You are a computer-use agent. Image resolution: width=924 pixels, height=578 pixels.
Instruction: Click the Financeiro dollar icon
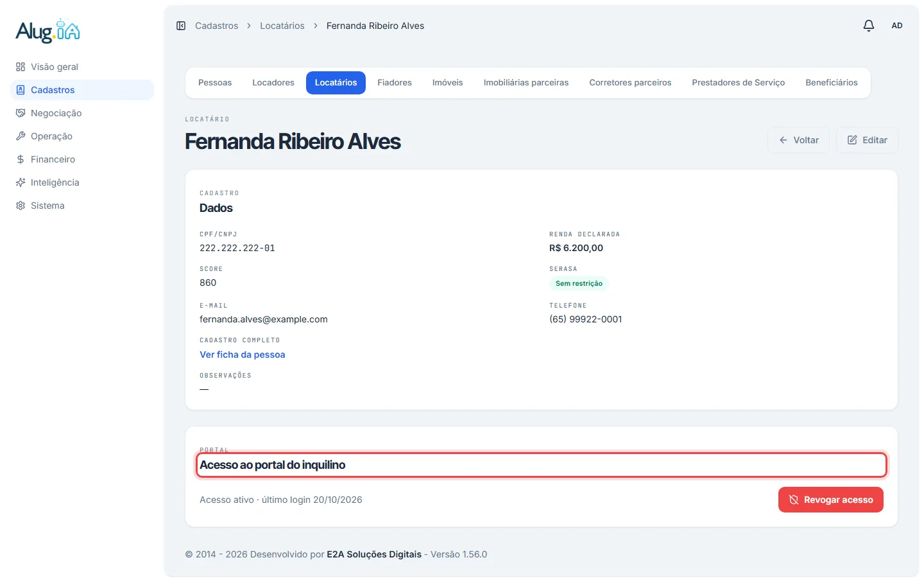coord(21,159)
